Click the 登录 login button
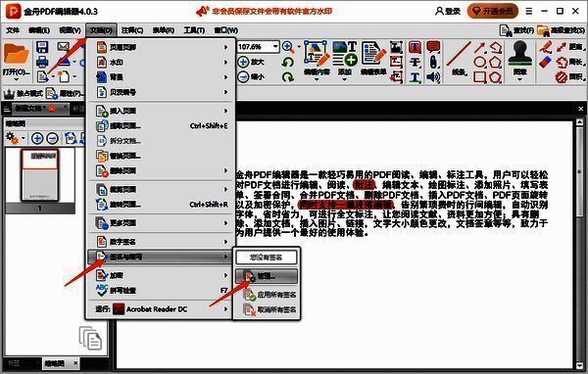 click(x=448, y=11)
